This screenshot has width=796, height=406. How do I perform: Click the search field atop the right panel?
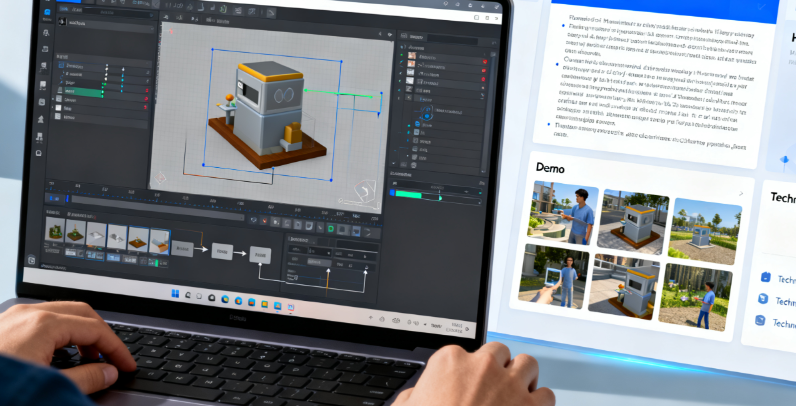[x=452, y=39]
